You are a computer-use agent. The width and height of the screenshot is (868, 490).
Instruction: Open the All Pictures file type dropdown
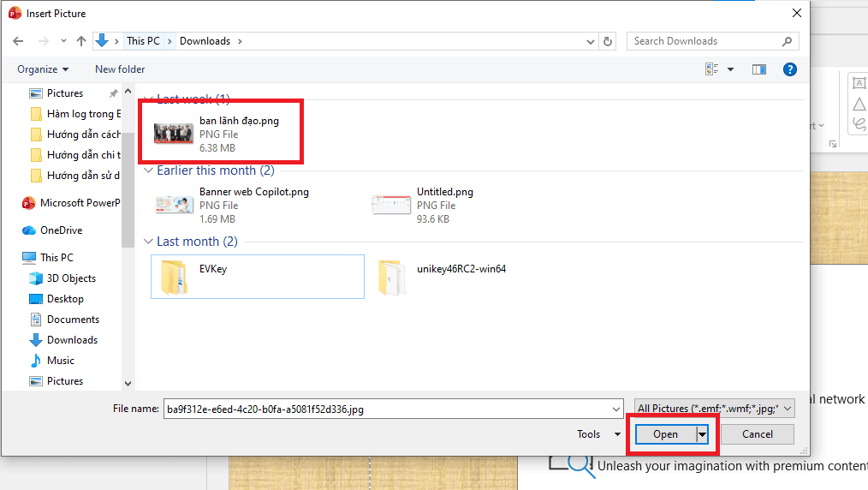click(714, 409)
